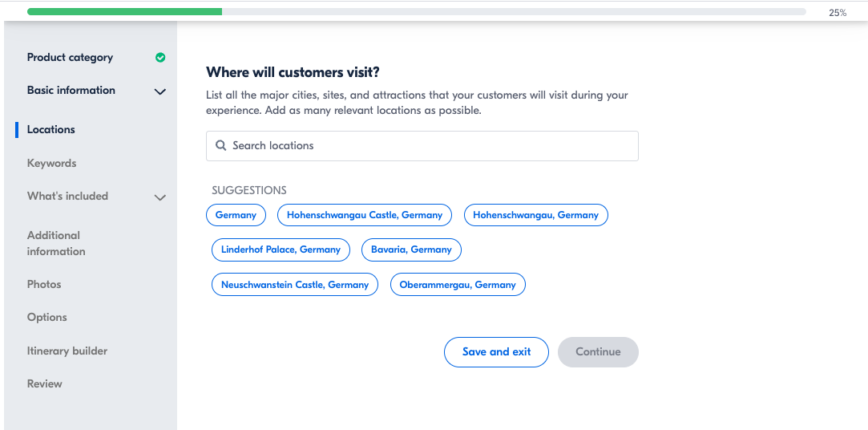Expand the Basic information section chevron
The image size is (868, 430).
point(160,91)
